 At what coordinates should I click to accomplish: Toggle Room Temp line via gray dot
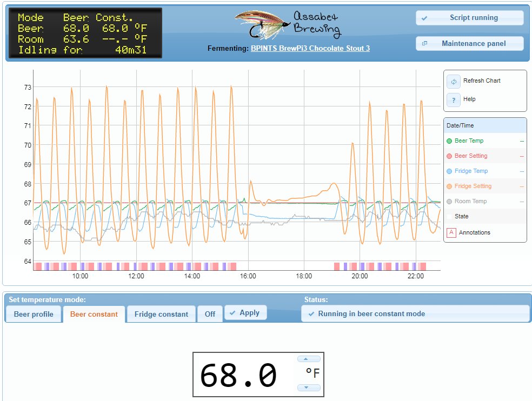pyautogui.click(x=449, y=202)
